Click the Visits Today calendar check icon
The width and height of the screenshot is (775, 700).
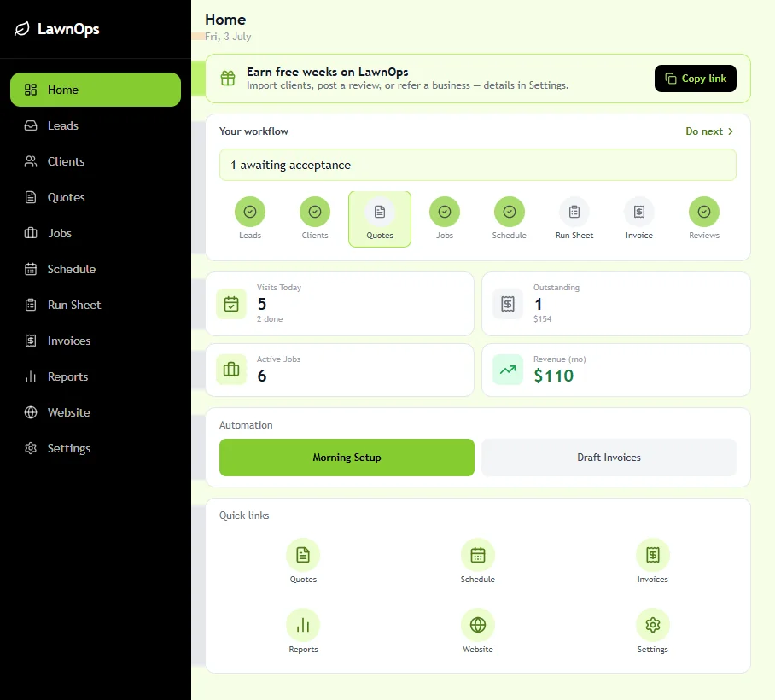pyautogui.click(x=231, y=304)
